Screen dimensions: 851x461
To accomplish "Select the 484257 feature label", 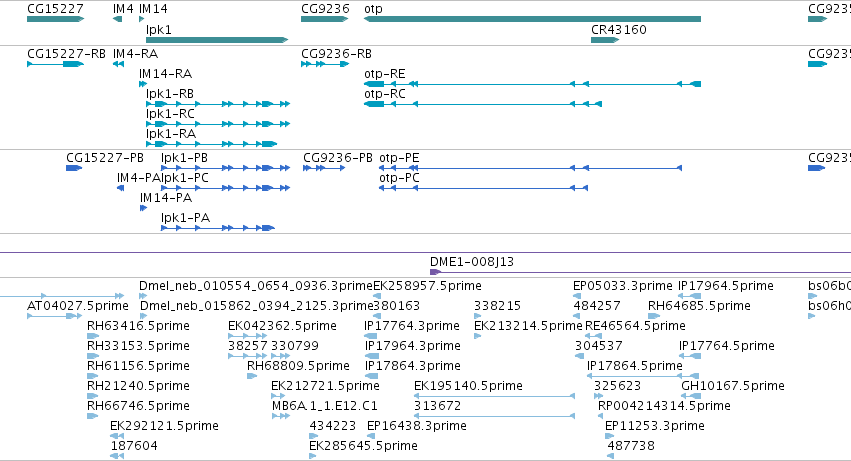I will coord(597,306).
